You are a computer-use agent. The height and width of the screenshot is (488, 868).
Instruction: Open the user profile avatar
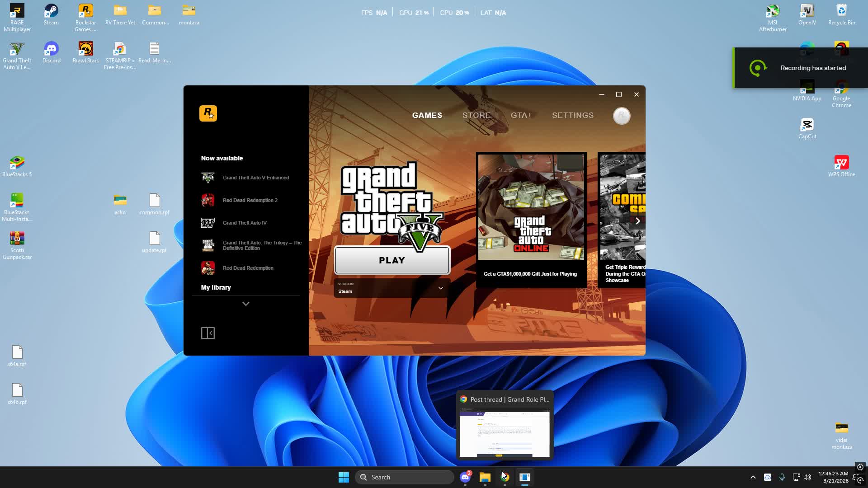621,116
